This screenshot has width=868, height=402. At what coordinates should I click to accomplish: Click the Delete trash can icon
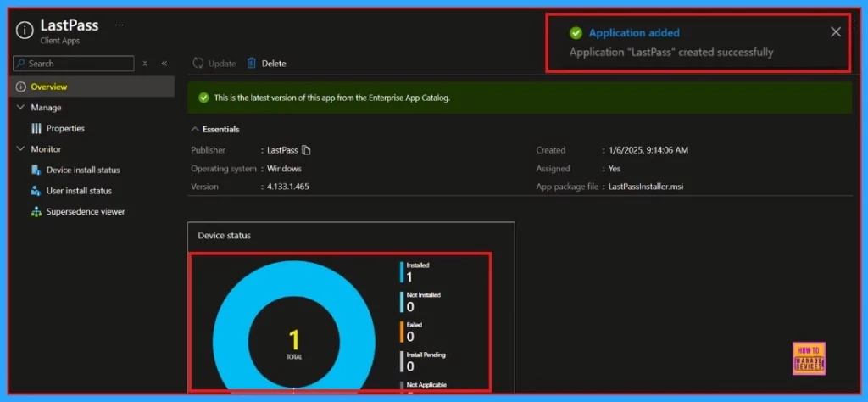[x=251, y=63]
